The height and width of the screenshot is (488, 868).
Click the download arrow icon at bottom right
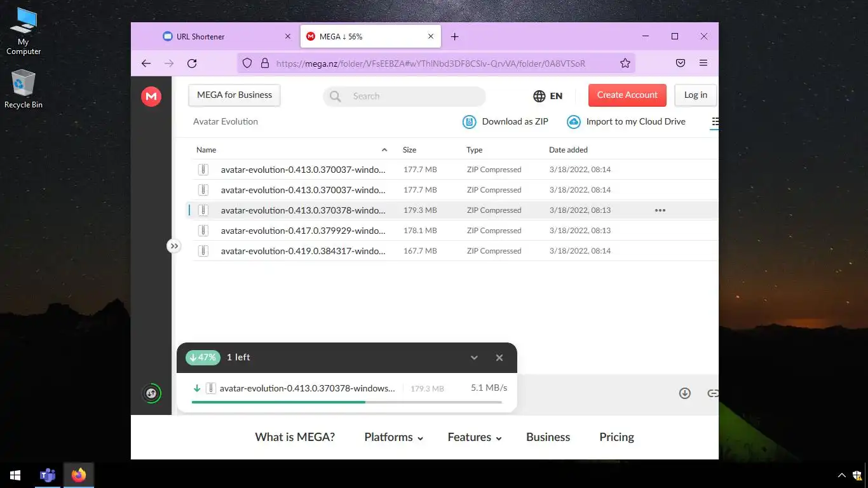point(685,393)
